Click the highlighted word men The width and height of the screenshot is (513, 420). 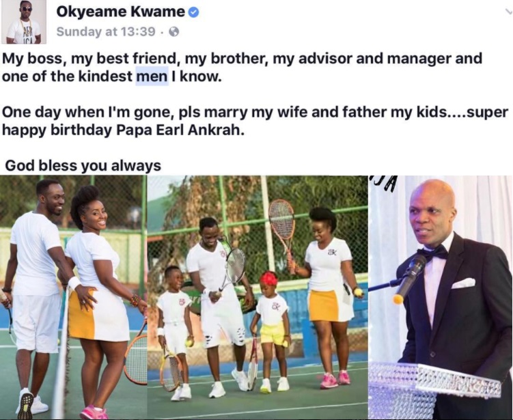[x=152, y=76]
